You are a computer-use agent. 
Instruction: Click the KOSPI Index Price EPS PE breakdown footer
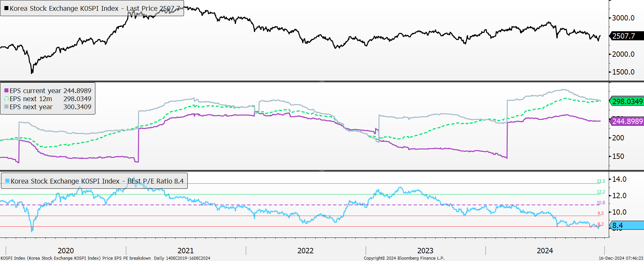[x=76, y=258]
